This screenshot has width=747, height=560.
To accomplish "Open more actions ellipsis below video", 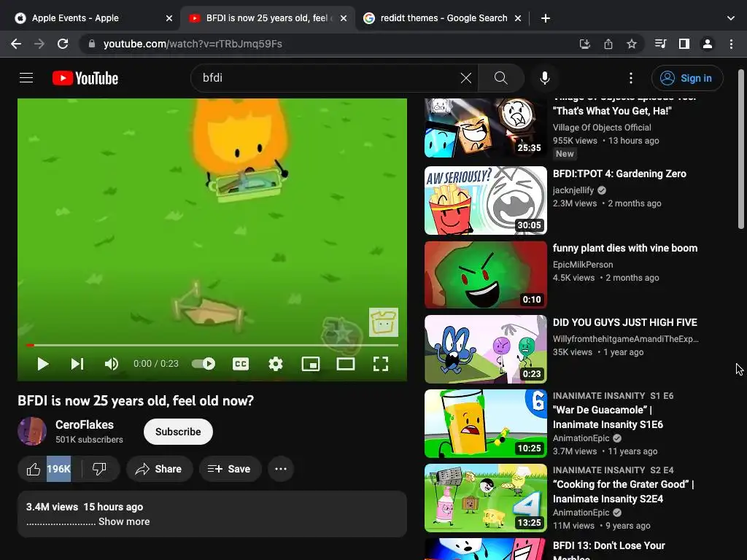I will click(x=281, y=469).
